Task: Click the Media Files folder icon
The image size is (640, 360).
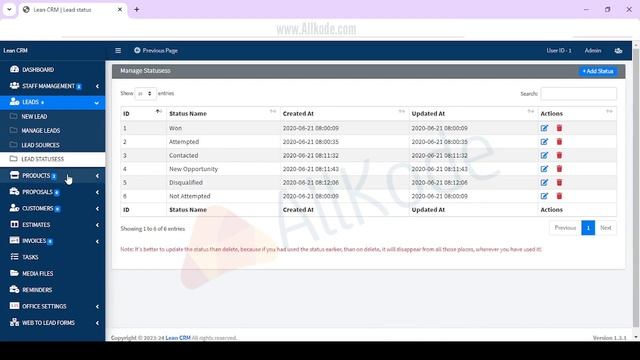Action: point(14,273)
